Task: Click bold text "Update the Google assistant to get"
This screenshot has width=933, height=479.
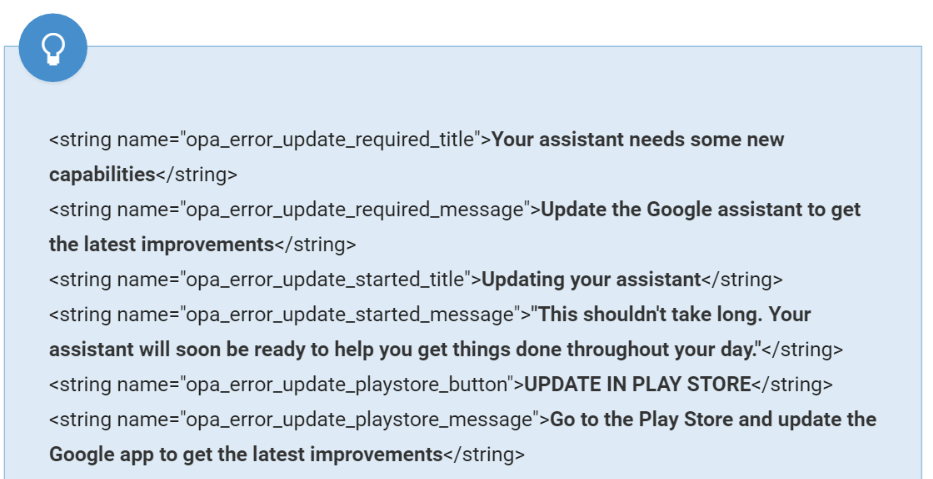Action: click(700, 210)
